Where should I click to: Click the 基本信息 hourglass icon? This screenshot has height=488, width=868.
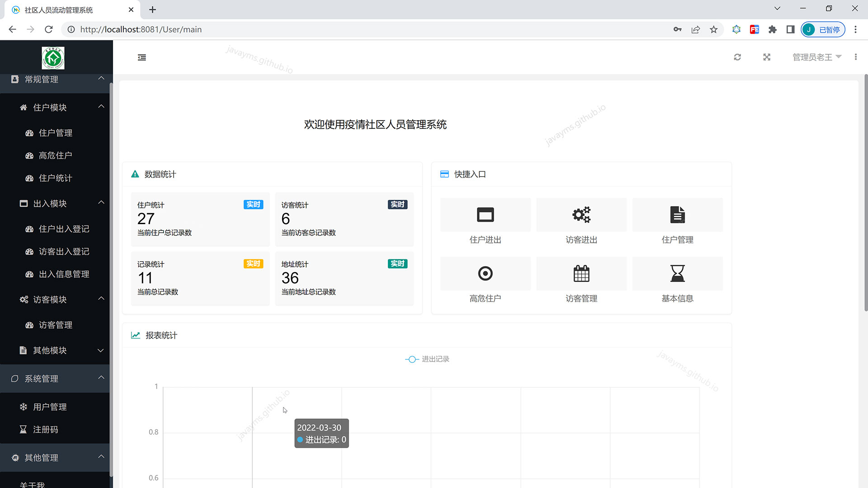tap(677, 273)
